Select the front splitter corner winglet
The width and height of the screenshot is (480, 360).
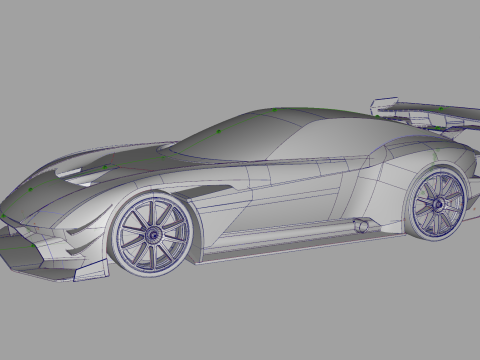(91, 270)
